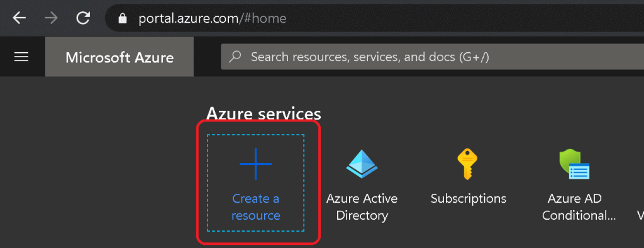Select the Azure Active Directory label
The image size is (644, 248).
pyautogui.click(x=362, y=207)
